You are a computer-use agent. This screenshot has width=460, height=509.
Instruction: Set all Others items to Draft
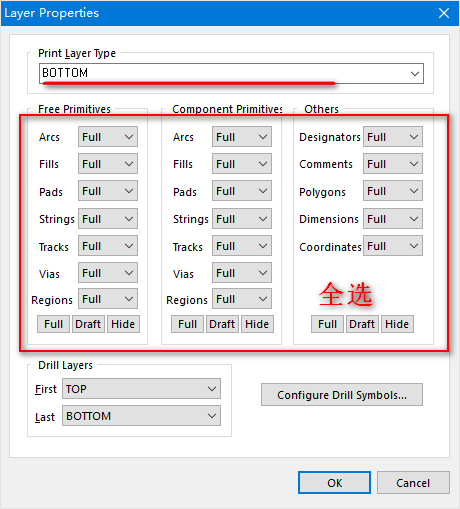pos(362,324)
